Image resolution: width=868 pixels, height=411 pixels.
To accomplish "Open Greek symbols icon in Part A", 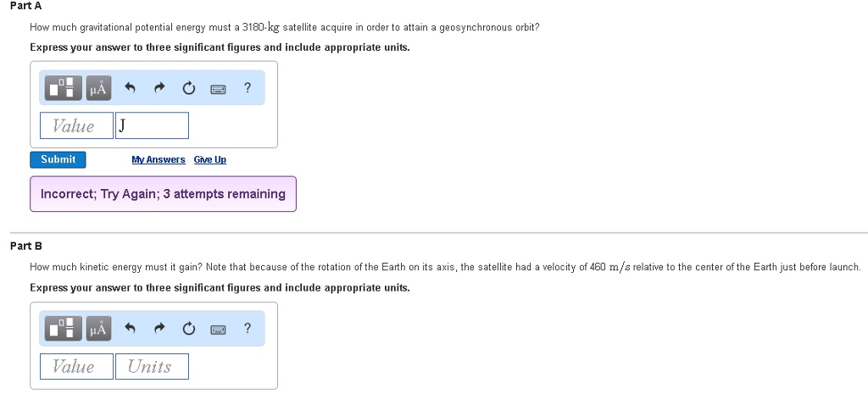I will coord(98,88).
